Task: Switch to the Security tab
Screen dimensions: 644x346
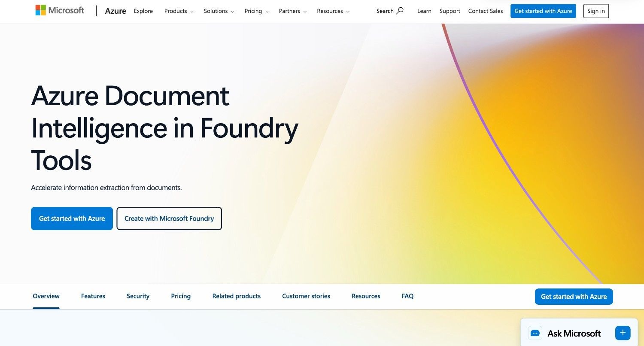Action: coord(138,296)
